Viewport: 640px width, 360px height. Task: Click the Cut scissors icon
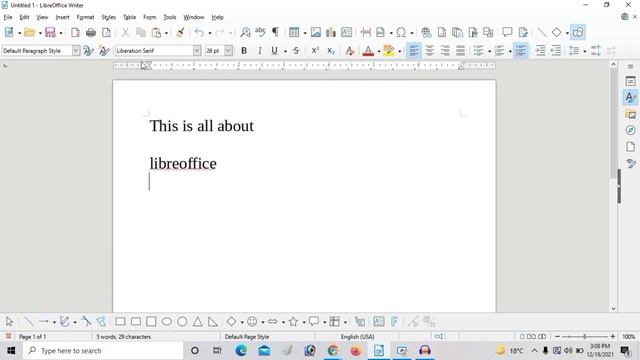point(125,32)
